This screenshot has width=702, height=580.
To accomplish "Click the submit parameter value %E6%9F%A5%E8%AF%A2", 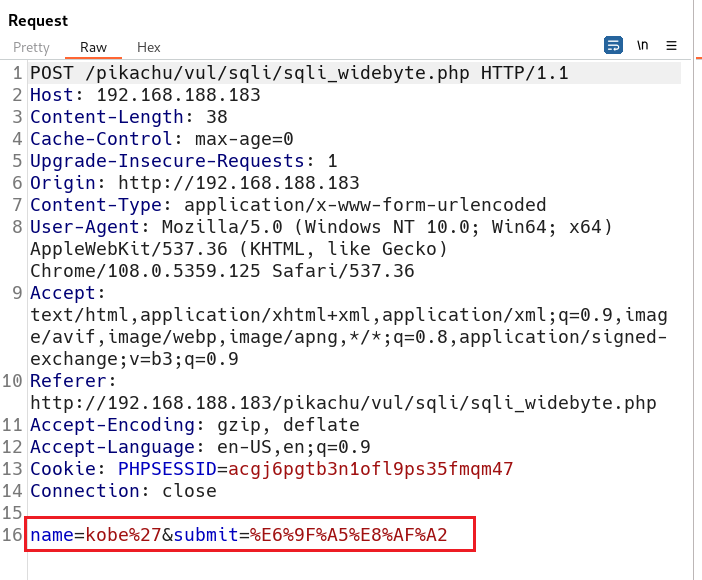I will 348,535.
